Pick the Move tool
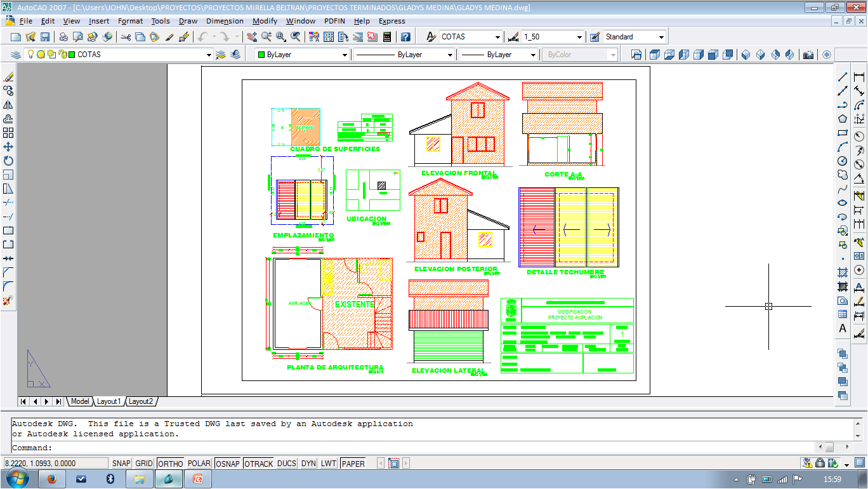 pyautogui.click(x=8, y=147)
